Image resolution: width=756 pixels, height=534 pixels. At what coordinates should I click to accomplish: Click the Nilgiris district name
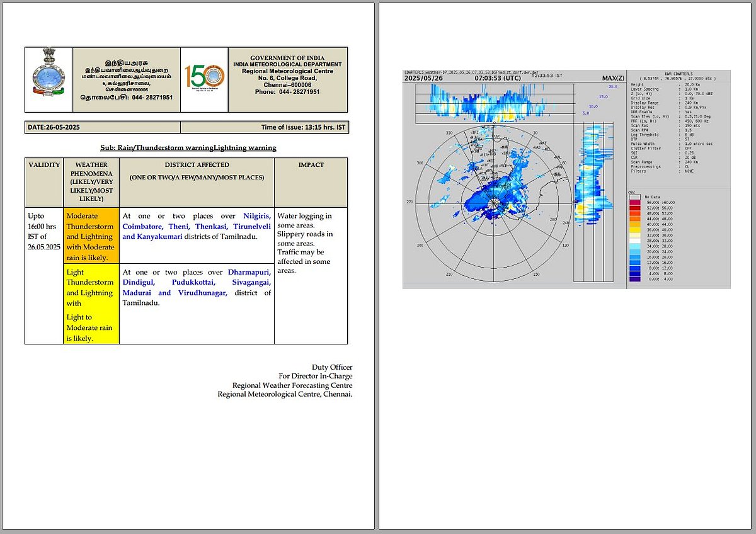click(257, 216)
